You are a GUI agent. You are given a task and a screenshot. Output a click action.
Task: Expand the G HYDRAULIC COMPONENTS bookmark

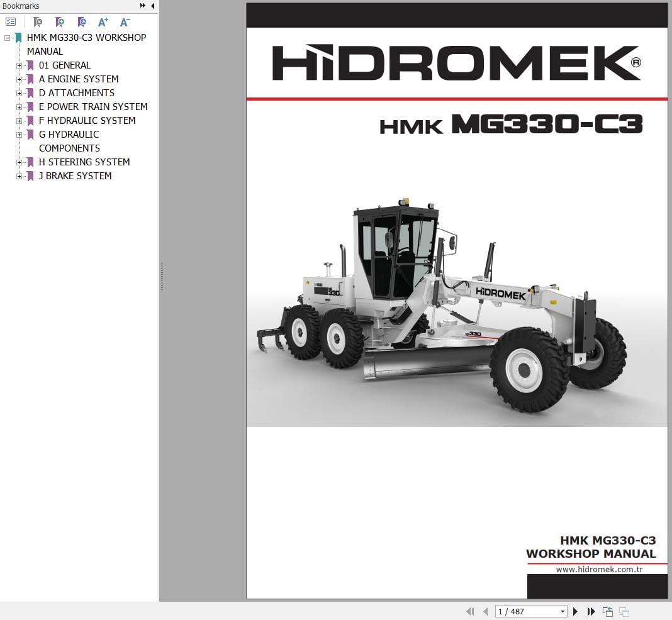19,135
